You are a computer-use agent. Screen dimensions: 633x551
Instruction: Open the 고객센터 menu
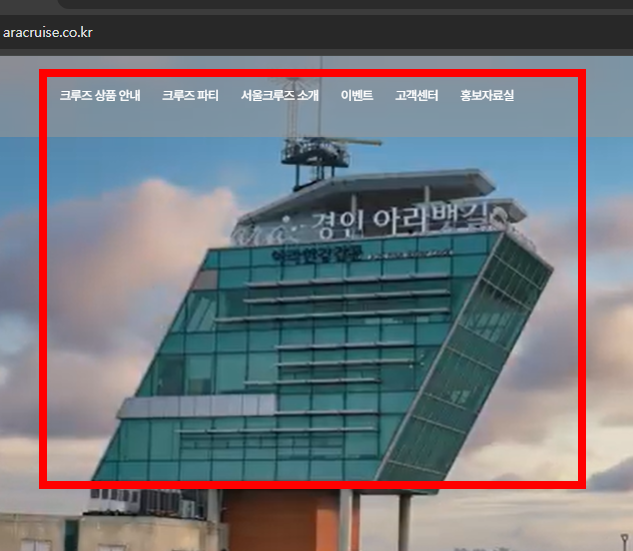417,96
